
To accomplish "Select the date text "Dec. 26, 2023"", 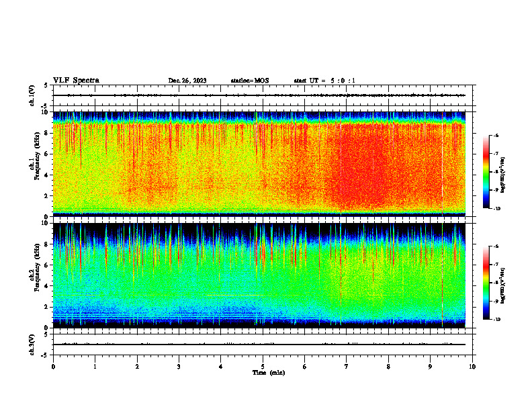I will pos(187,81).
